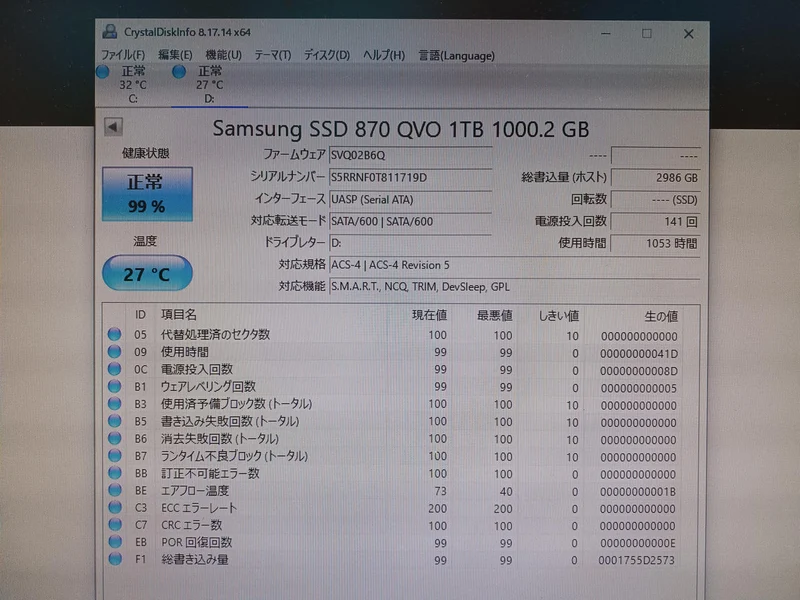Select the 書き込み失敗回数 (トータル) attribute name
This screenshot has height=600, width=800.
click(230, 421)
